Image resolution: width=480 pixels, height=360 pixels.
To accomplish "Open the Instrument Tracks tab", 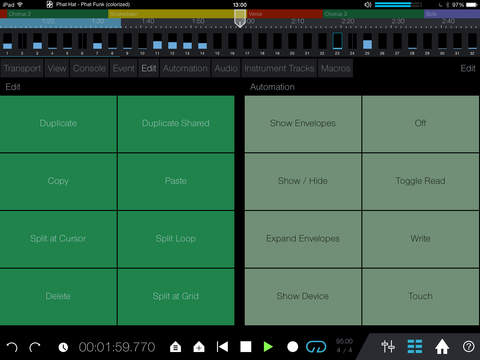I will coord(279,68).
